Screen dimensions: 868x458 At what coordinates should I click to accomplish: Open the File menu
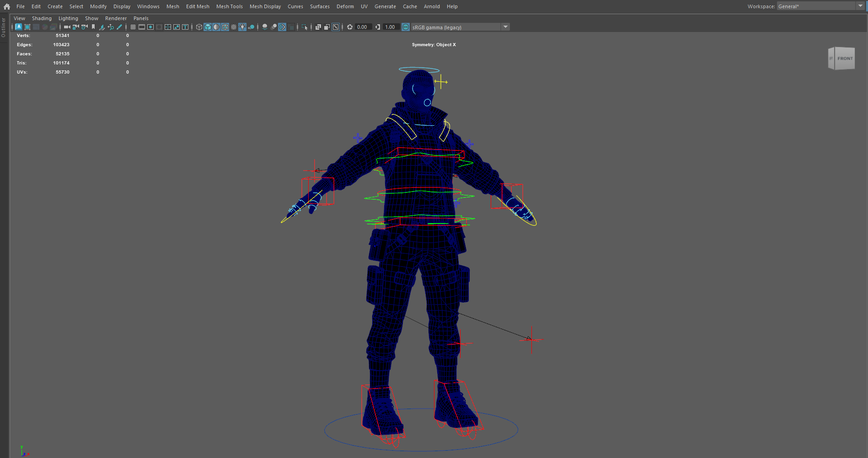[21, 6]
